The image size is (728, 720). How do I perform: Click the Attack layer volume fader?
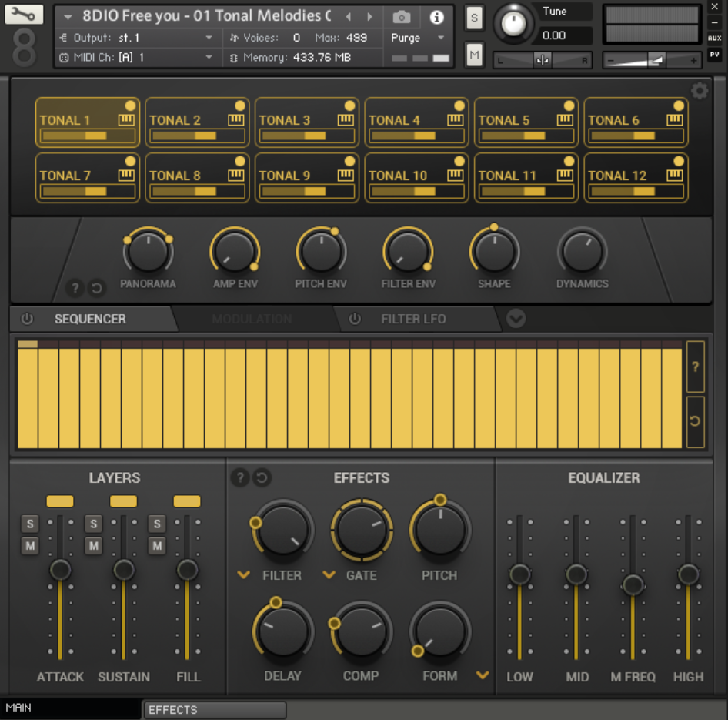point(60,570)
